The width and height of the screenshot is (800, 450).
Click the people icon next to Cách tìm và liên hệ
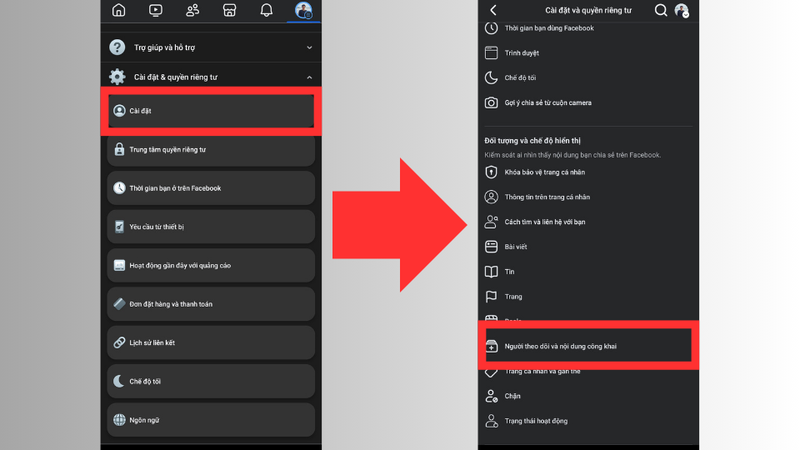(491, 222)
